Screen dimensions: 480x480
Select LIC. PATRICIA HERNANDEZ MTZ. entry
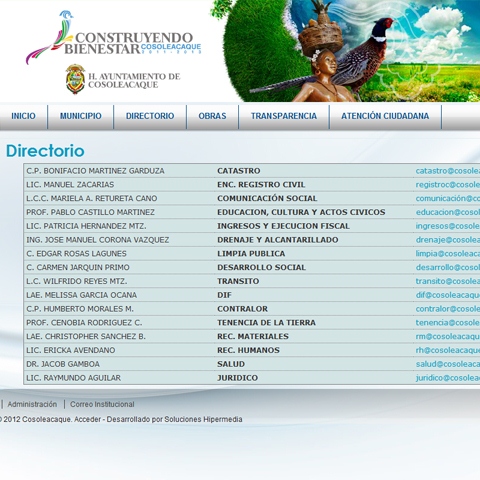click(x=86, y=226)
